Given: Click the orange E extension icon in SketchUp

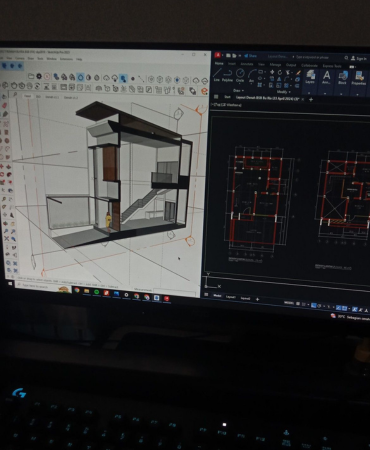Looking at the screenshot, I should point(204,91).
